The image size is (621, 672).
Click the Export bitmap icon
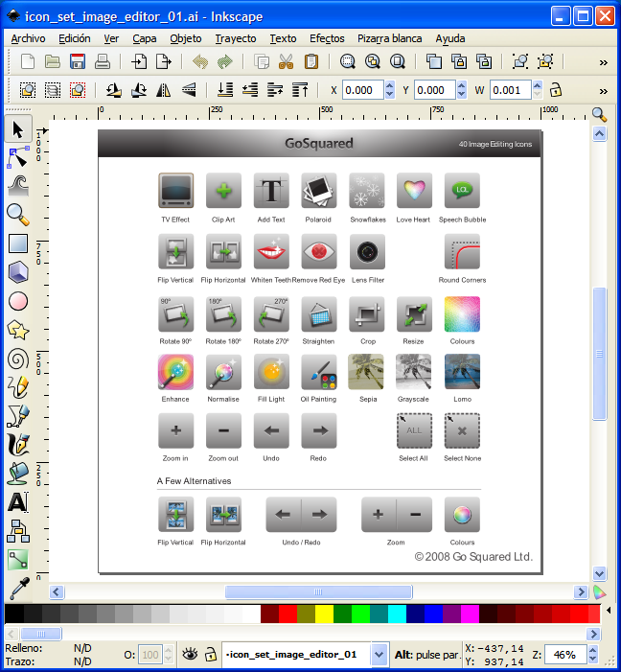click(x=163, y=61)
